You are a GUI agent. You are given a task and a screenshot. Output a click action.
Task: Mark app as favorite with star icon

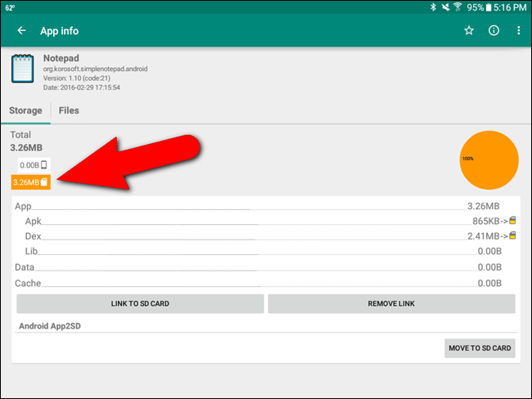point(469,31)
